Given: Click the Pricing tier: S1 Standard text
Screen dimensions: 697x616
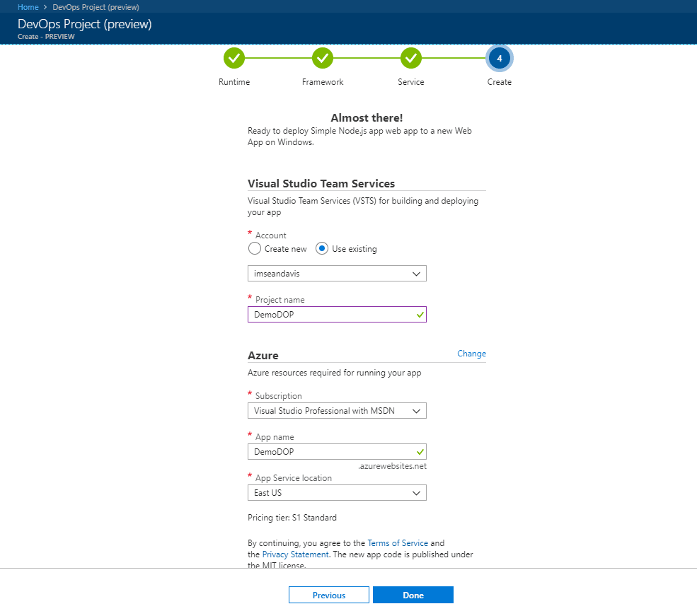Looking at the screenshot, I should click(x=292, y=518).
